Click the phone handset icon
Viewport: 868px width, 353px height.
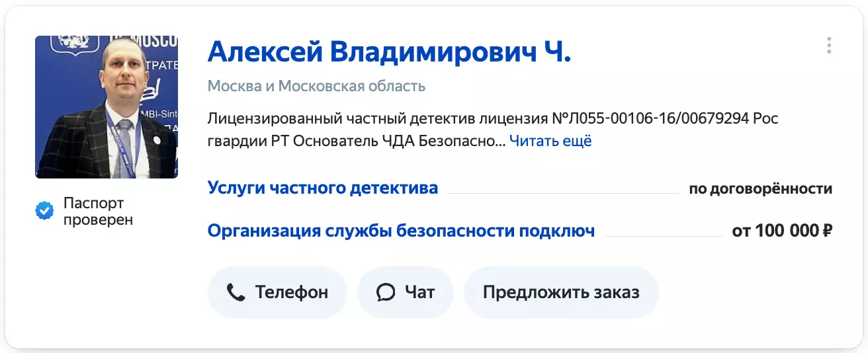click(x=236, y=292)
